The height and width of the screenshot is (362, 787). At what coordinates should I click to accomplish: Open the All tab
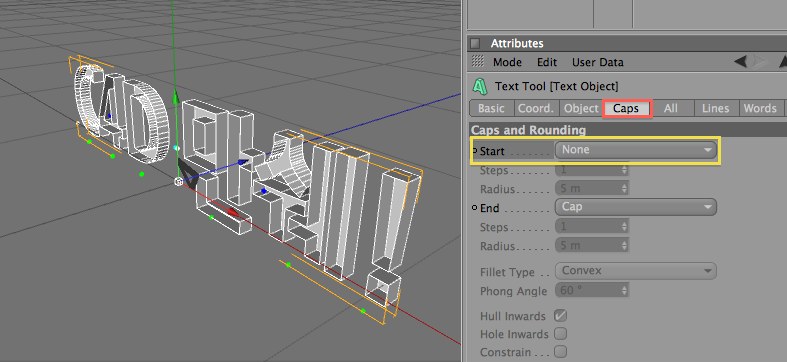tap(671, 108)
